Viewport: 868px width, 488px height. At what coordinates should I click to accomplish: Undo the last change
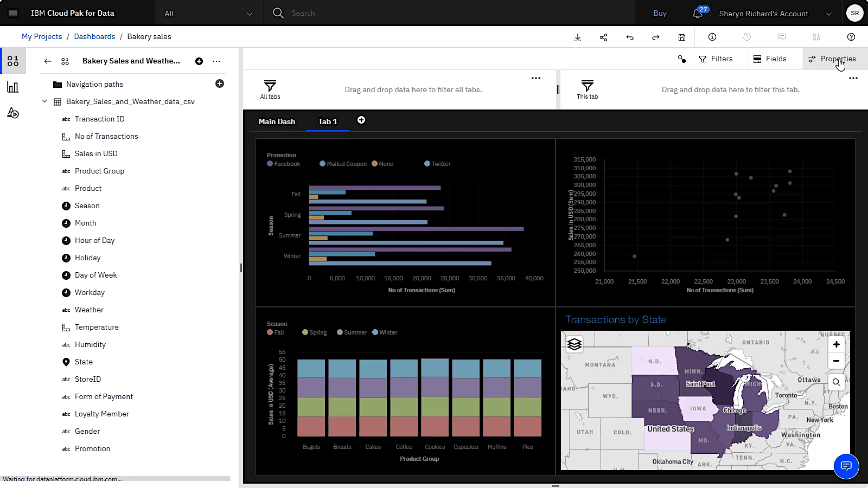click(x=630, y=37)
